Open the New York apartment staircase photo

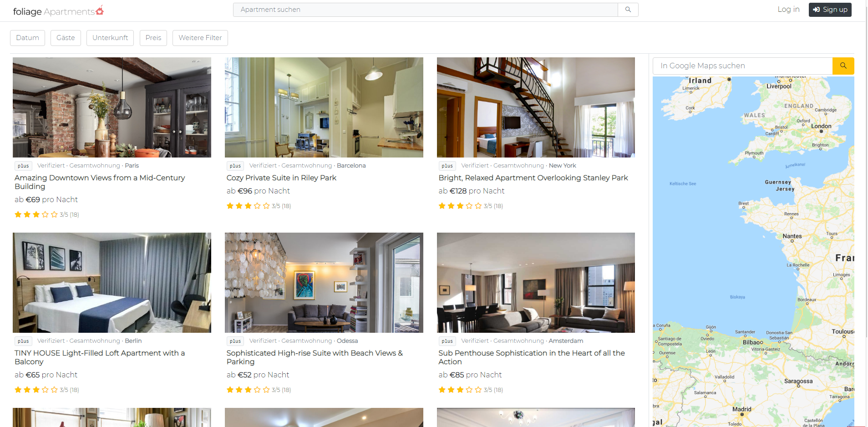(536, 107)
